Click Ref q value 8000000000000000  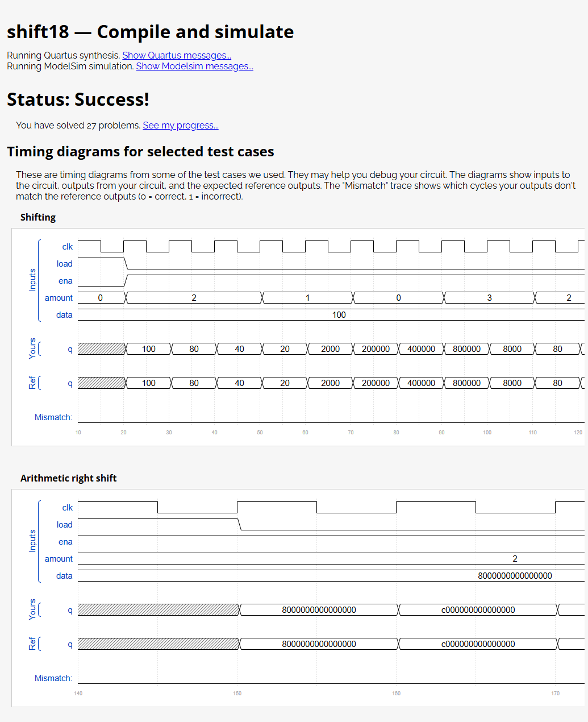point(319,644)
